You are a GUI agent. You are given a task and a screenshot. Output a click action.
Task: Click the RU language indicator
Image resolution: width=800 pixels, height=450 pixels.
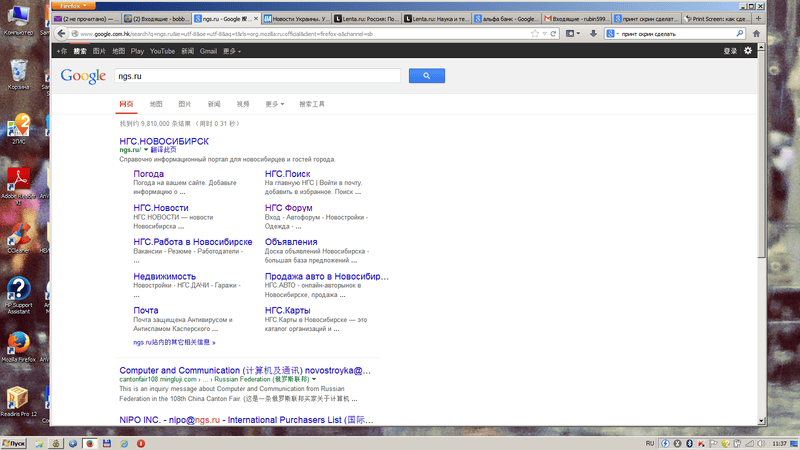click(x=649, y=443)
